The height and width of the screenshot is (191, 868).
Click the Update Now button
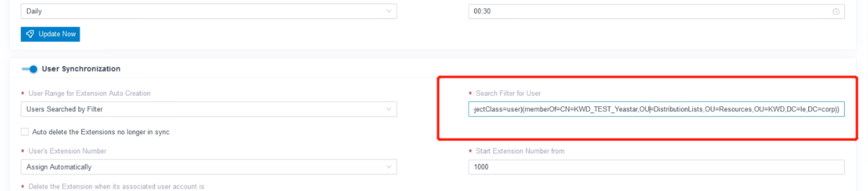tap(50, 34)
